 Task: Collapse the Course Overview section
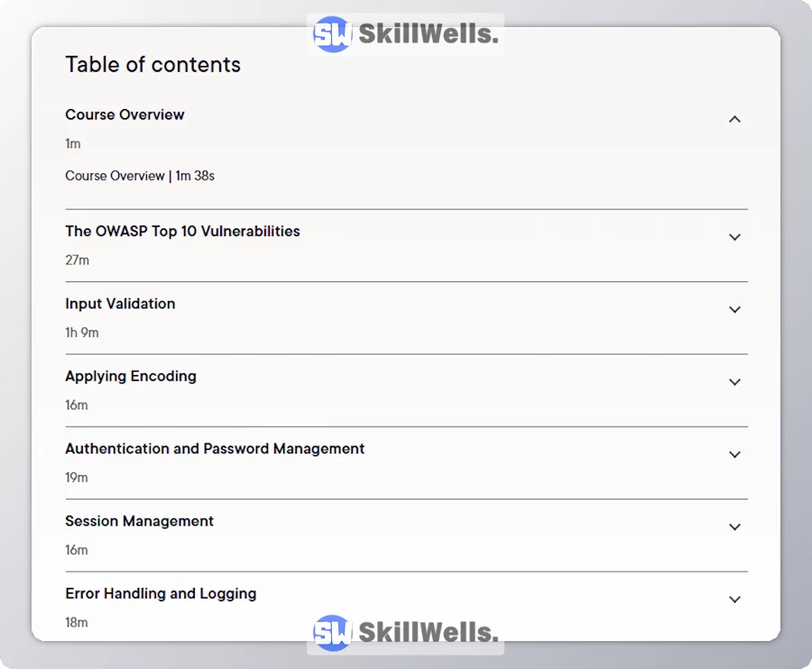tap(734, 118)
